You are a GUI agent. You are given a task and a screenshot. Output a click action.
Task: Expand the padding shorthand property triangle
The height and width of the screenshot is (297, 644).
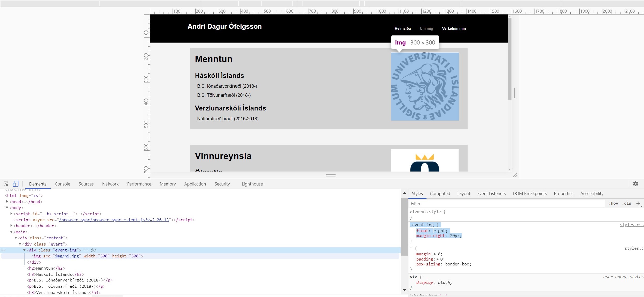coord(438,259)
